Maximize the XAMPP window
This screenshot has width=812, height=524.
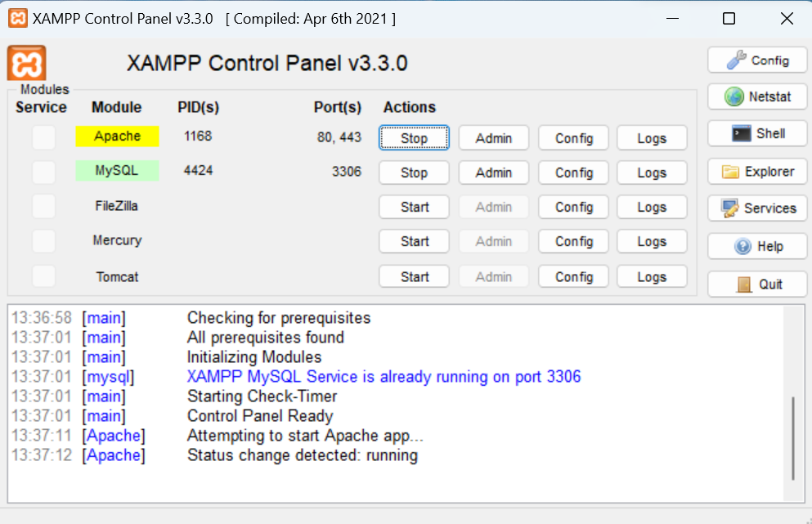729,19
